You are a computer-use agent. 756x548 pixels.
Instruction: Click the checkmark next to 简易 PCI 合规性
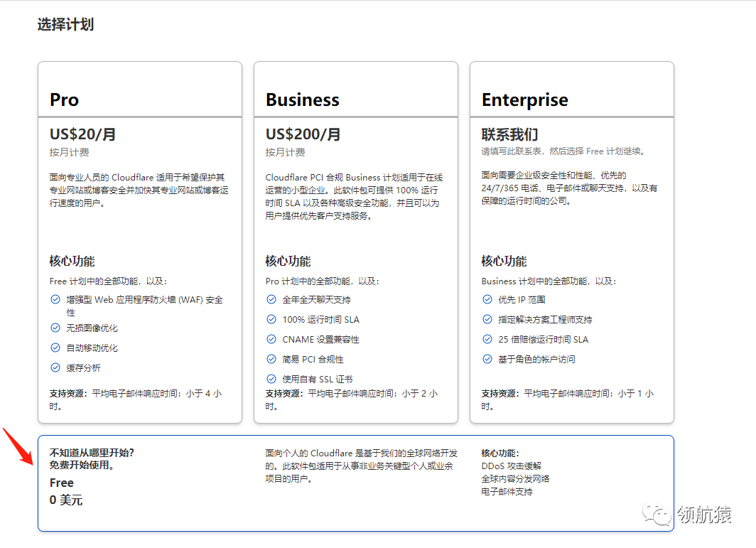(x=271, y=359)
